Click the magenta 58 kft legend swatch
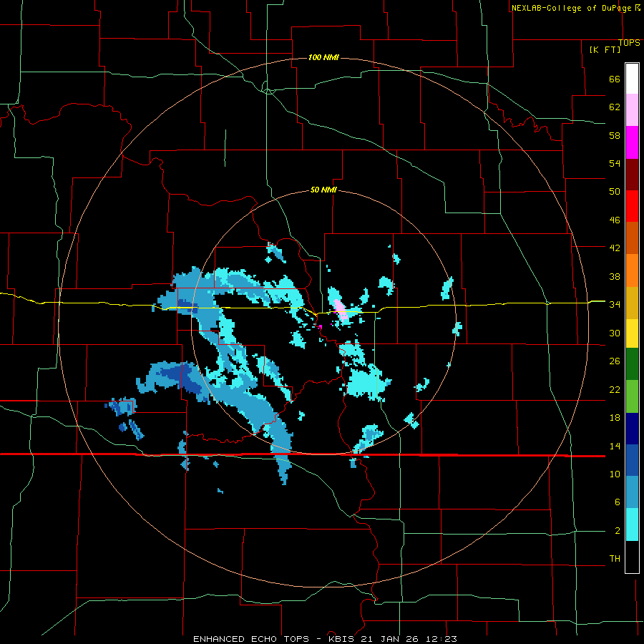This screenshot has height=644, width=644. (x=632, y=142)
